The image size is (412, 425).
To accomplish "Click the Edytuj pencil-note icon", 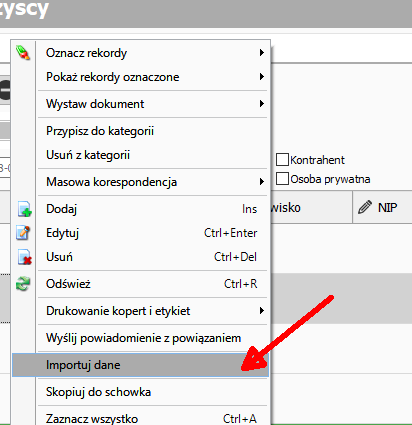I will 23,233.
